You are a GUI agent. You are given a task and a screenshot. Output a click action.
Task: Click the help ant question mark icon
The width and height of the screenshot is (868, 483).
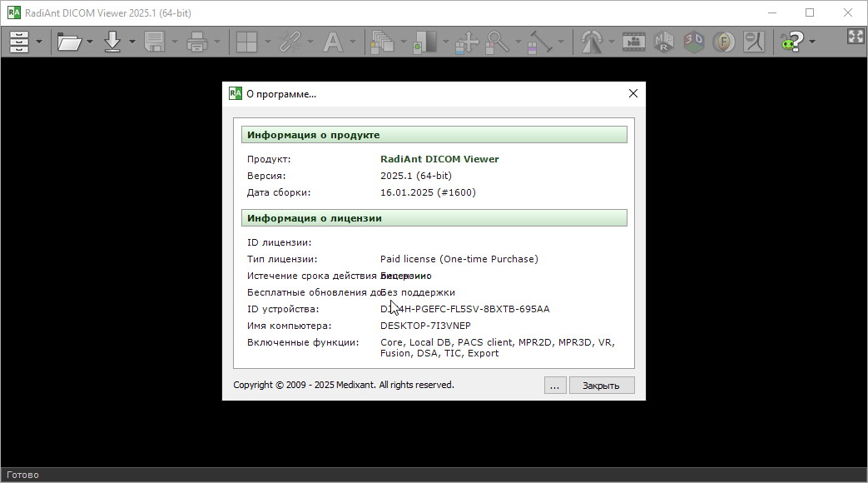click(x=792, y=42)
